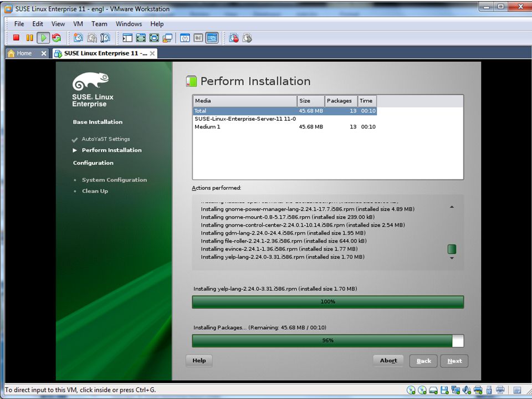The height and width of the screenshot is (399, 532).
Task: Click the green scrollbar thumb in the actions log
Action: click(x=452, y=249)
